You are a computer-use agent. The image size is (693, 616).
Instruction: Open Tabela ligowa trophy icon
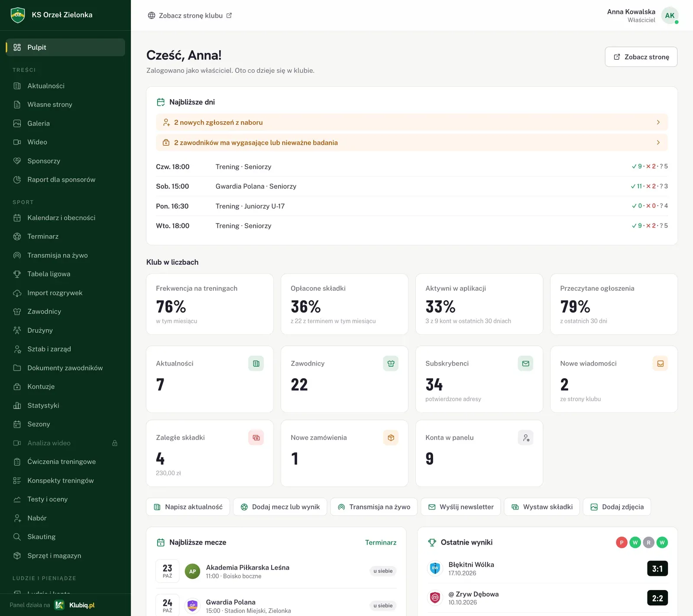pyautogui.click(x=17, y=274)
